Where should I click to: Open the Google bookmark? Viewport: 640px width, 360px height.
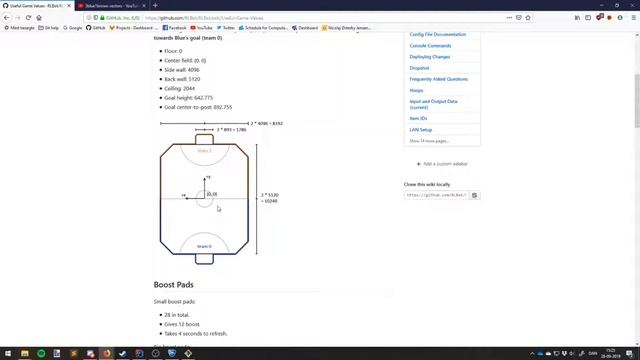tap(73, 28)
